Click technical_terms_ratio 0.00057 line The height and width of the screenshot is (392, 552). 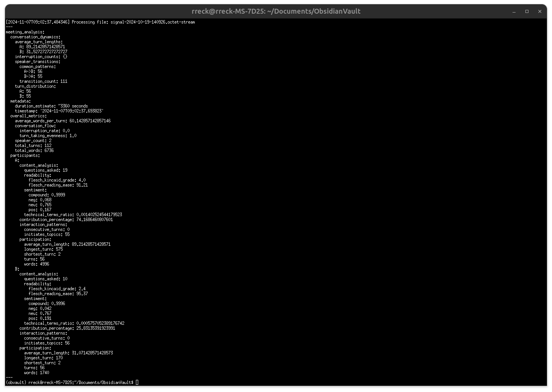pyautogui.click(x=74, y=323)
